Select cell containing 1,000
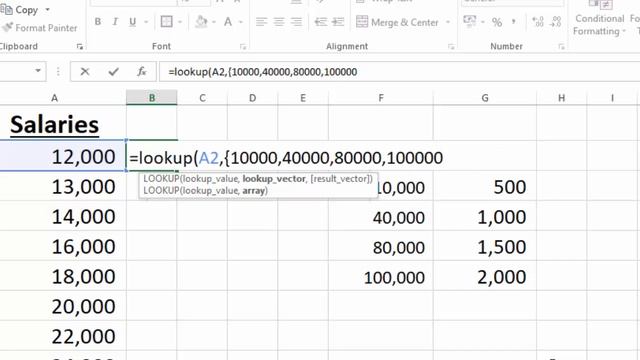 click(x=485, y=216)
